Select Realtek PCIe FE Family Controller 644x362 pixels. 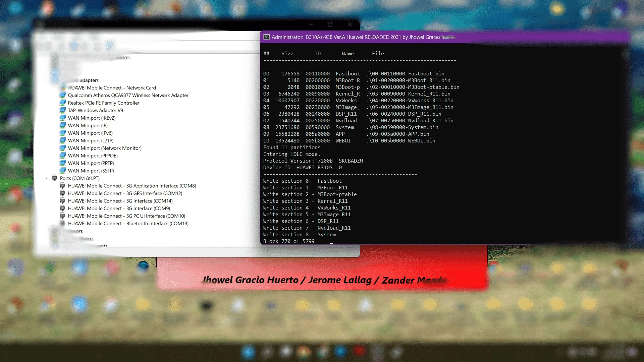pyautogui.click(x=103, y=103)
